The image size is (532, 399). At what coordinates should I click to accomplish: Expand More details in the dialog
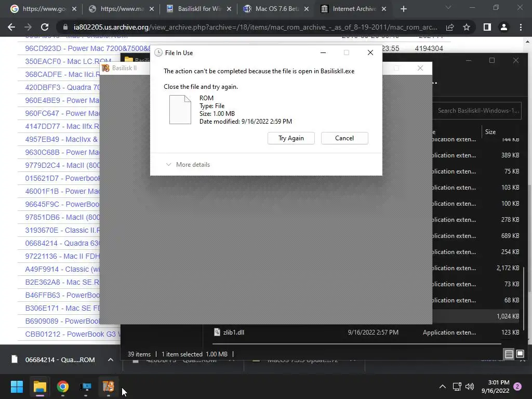[x=188, y=165]
